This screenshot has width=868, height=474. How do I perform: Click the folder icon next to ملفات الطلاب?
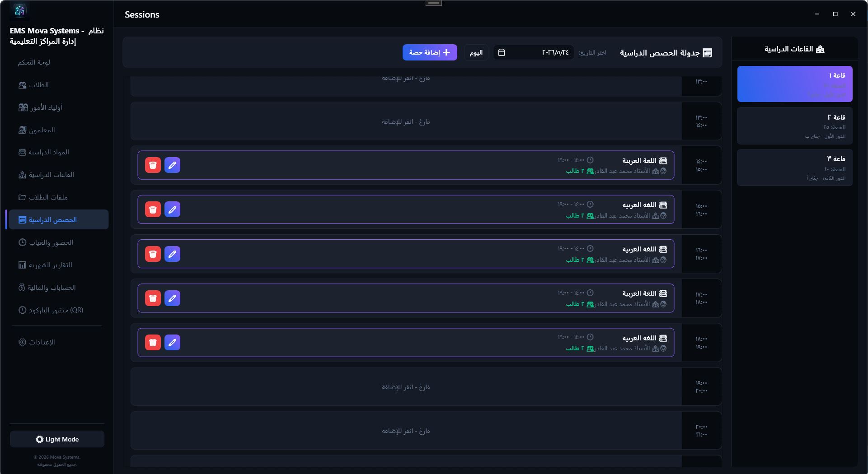pos(22,197)
